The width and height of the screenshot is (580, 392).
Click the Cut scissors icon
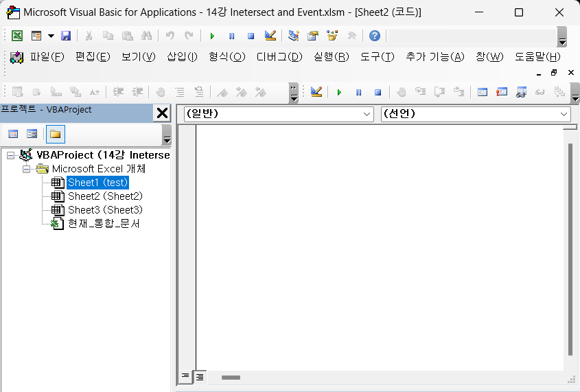[x=89, y=36]
